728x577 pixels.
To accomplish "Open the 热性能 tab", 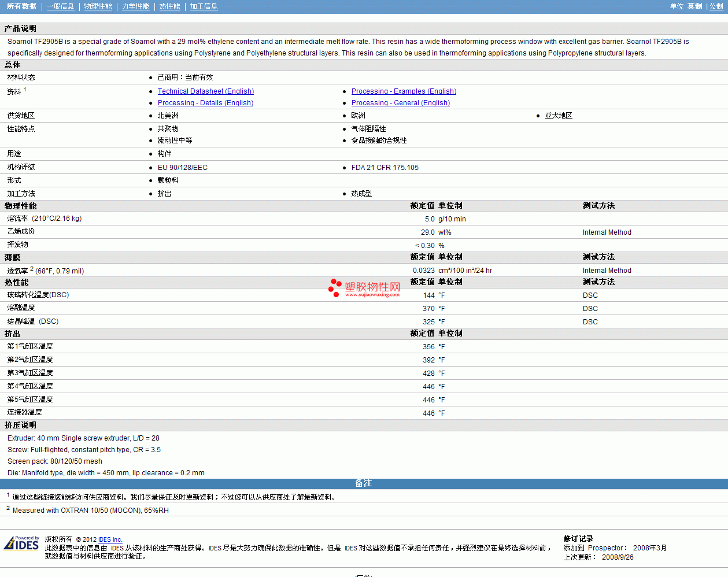I will pos(169,6).
